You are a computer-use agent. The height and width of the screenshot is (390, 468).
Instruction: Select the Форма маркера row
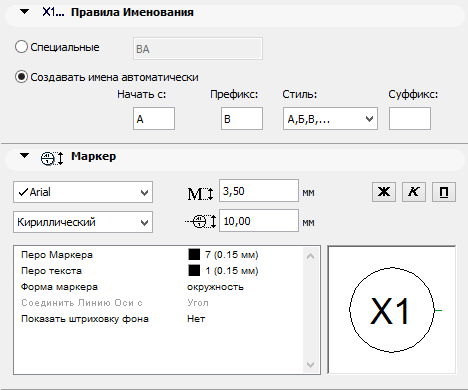click(x=159, y=287)
